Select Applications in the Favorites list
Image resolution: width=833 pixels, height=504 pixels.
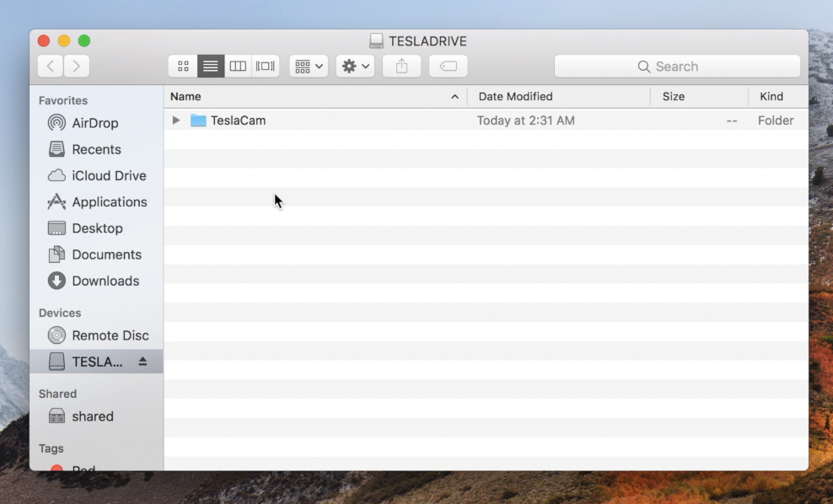point(109,202)
